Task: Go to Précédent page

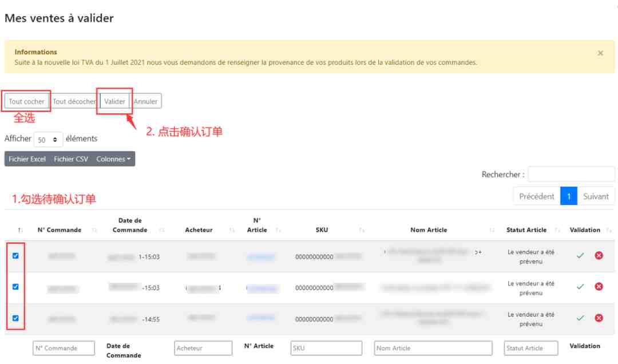Action: (x=536, y=196)
